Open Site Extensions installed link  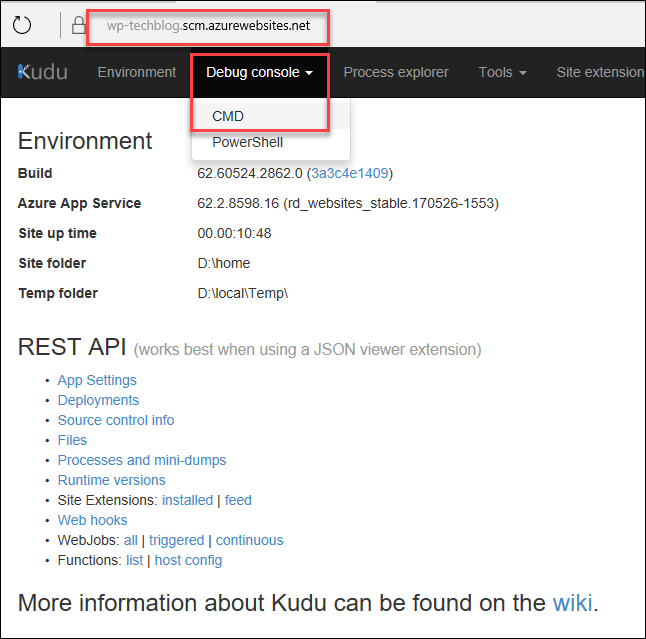187,500
